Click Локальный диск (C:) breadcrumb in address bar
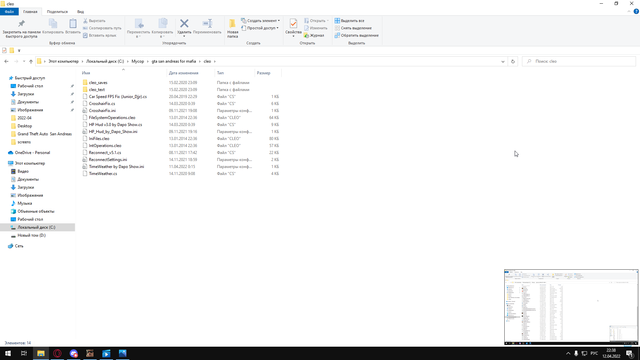This screenshot has height=360, width=640. click(x=105, y=61)
